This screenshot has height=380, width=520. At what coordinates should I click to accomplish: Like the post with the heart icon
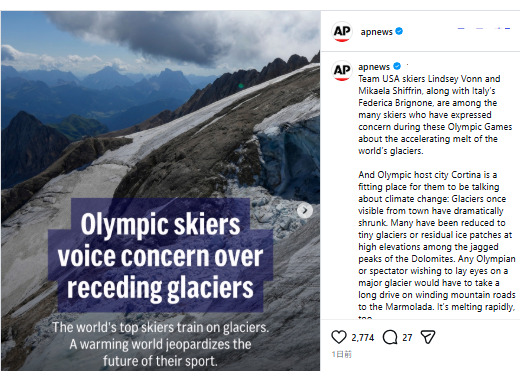[339, 337]
